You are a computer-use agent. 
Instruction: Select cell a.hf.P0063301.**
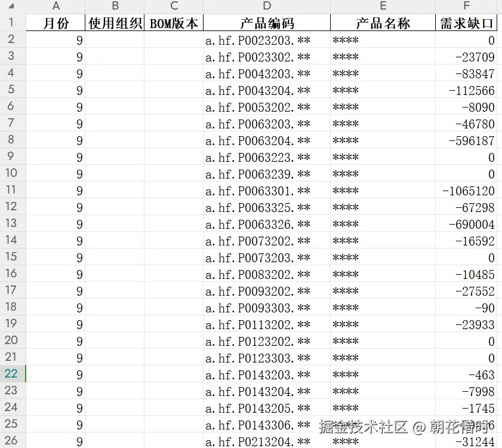coord(267,190)
